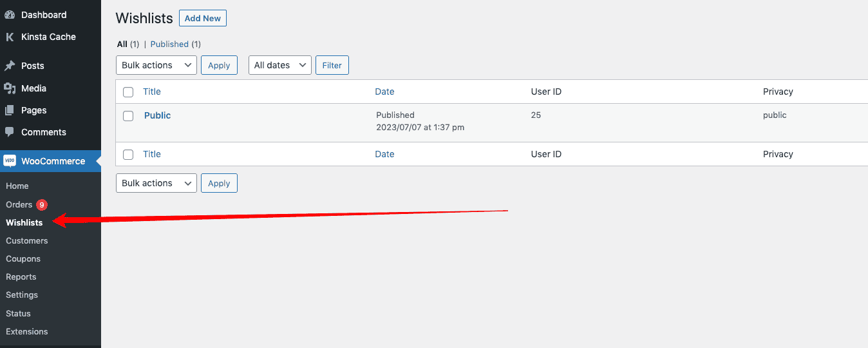Open the Media library icon
This screenshot has height=348, width=868.
[x=10, y=88]
